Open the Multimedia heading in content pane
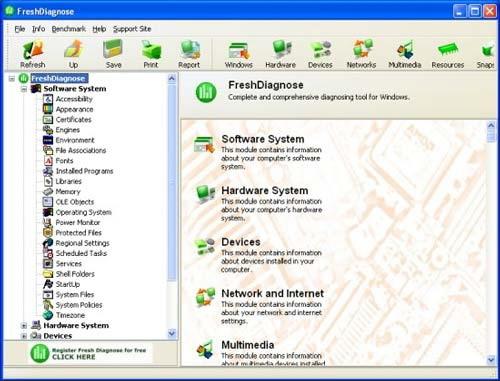Image resolution: width=500 pixels, height=381 pixels. click(x=248, y=345)
